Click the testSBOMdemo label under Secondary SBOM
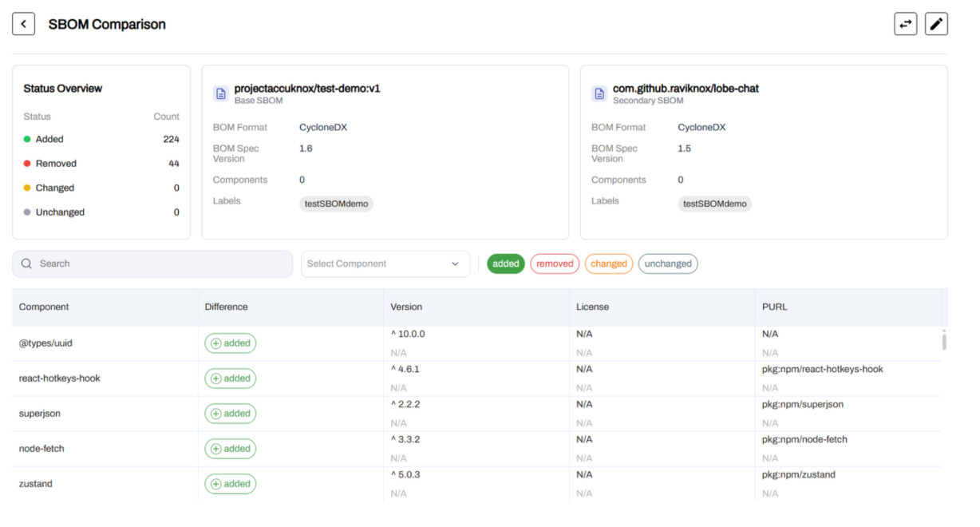Image resolution: width=980 pixels, height=527 pixels. 715,204
